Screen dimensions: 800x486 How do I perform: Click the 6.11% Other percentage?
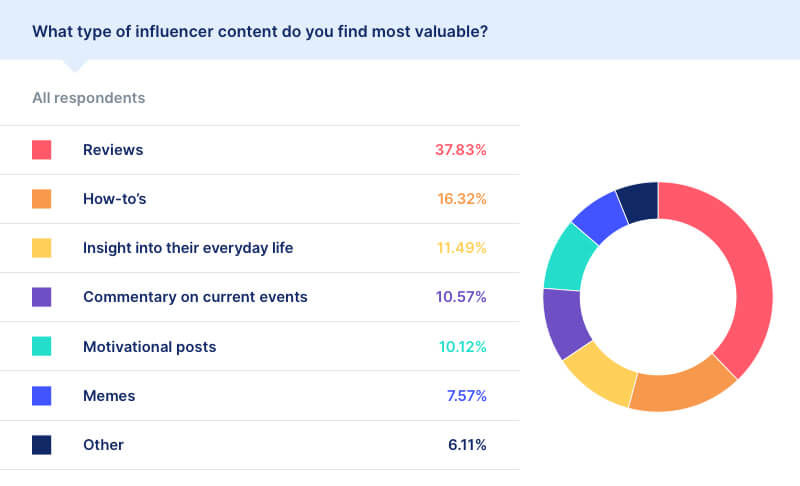click(467, 445)
